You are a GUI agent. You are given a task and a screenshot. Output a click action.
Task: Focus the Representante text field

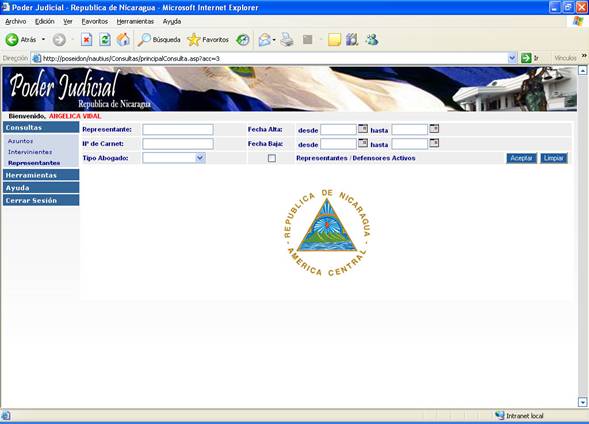(x=178, y=130)
